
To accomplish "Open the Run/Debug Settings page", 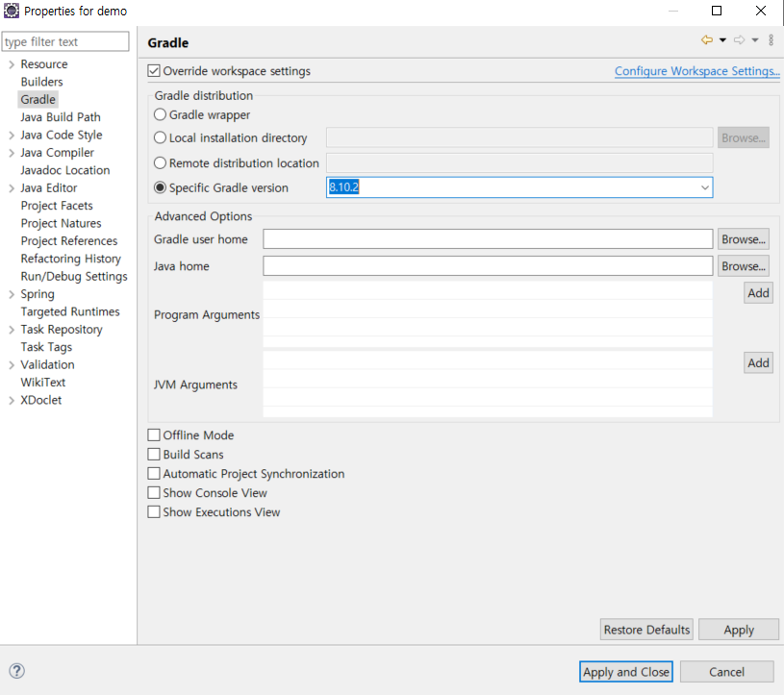I will (74, 276).
